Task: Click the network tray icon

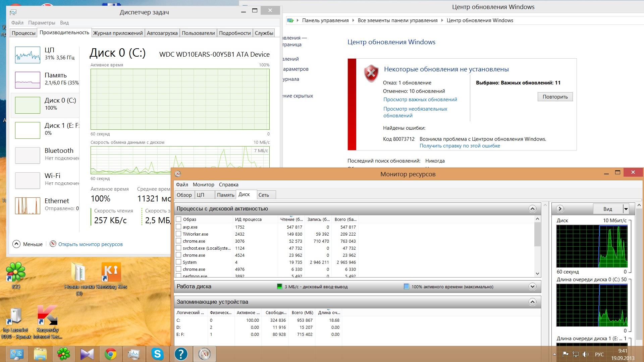Action: coord(576,354)
